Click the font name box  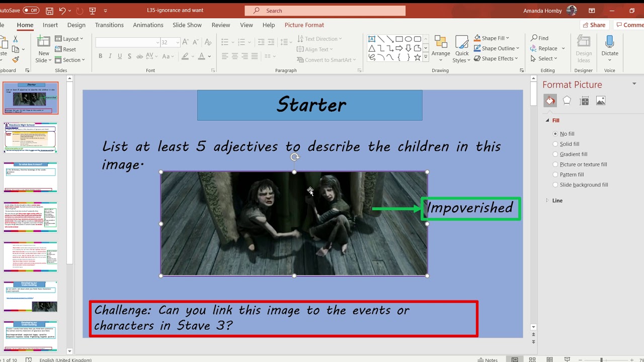(128, 43)
